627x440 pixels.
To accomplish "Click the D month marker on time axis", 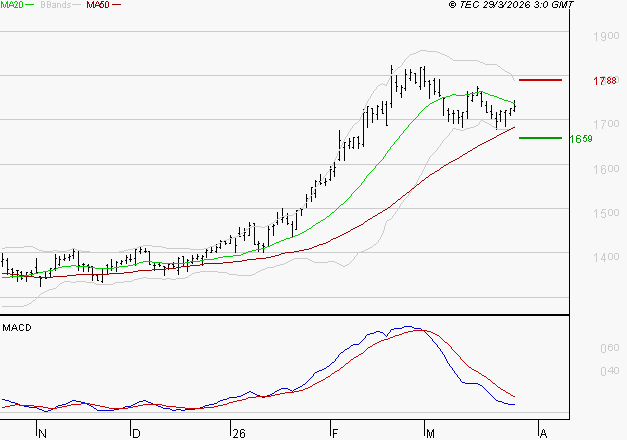I will (x=136, y=434).
